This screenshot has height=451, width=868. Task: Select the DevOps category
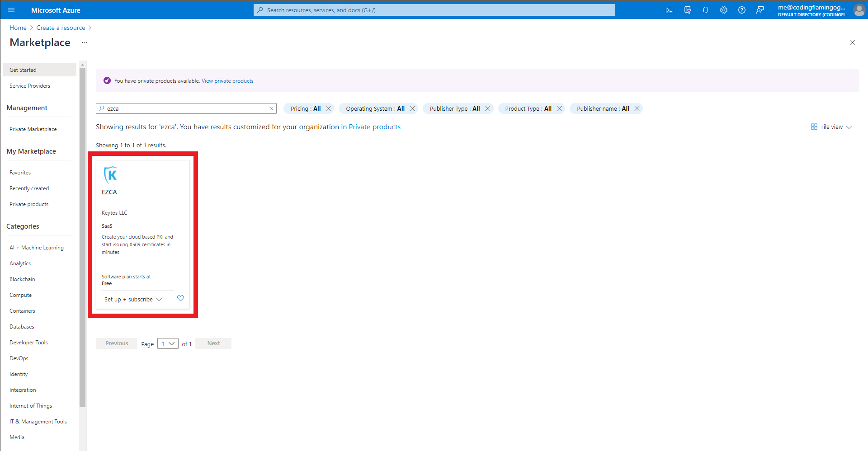19,358
